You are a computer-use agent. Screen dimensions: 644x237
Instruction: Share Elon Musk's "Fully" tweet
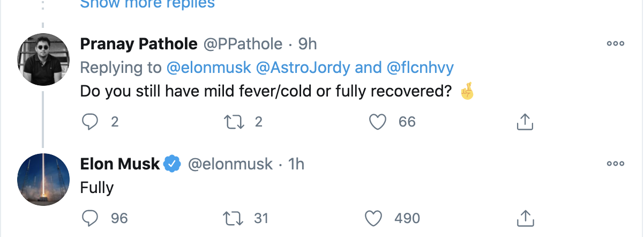pos(525,218)
